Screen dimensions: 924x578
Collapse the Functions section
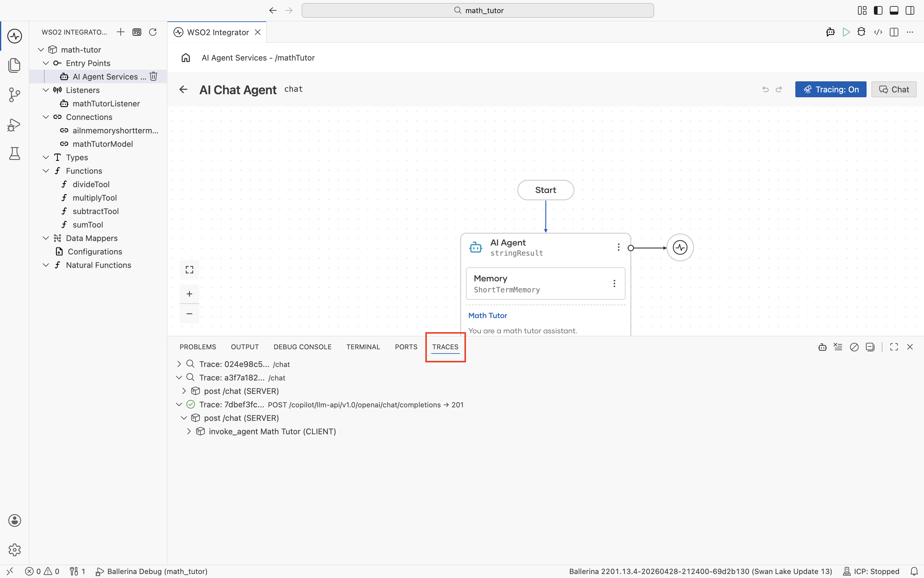pos(46,171)
